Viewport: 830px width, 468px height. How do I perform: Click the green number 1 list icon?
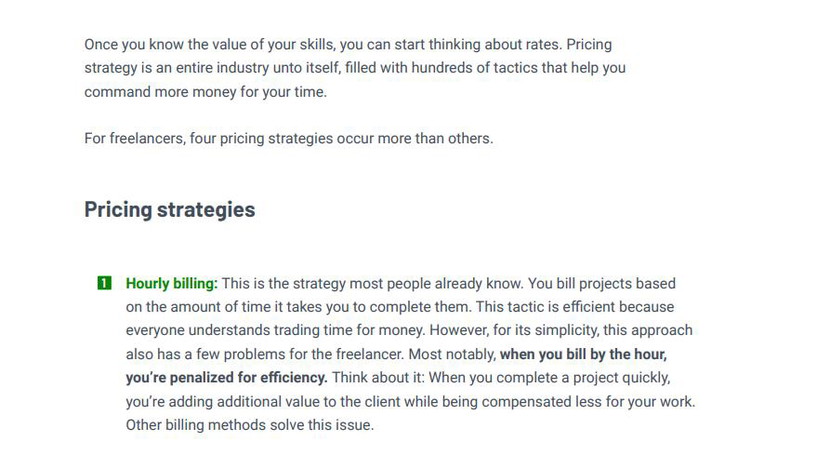coord(104,284)
